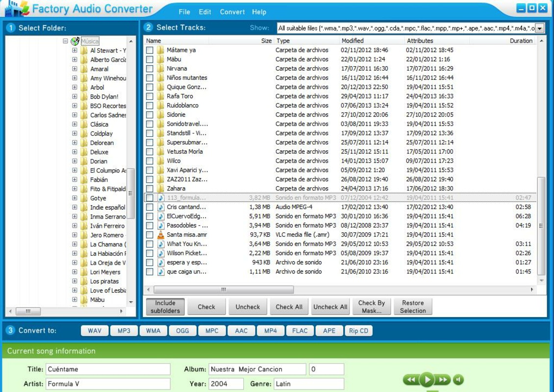Click the folder icon next to Wilco
Image resolution: width=554 pixels, height=392 pixels.
click(x=161, y=161)
